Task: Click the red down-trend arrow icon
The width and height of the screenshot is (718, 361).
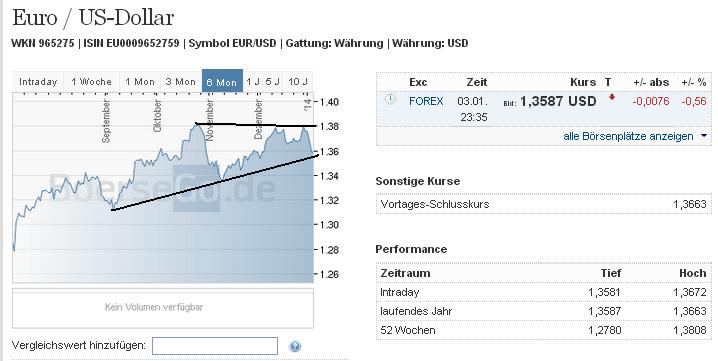Action: (611, 98)
